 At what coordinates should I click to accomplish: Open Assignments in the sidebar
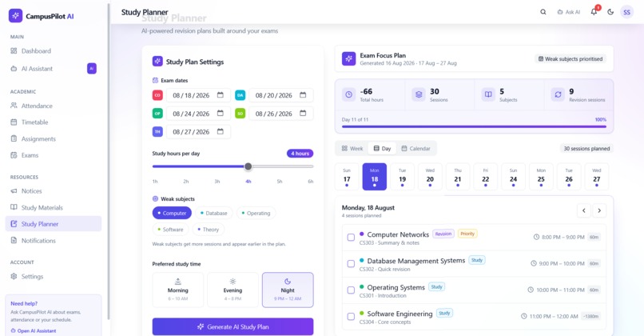tap(54, 138)
